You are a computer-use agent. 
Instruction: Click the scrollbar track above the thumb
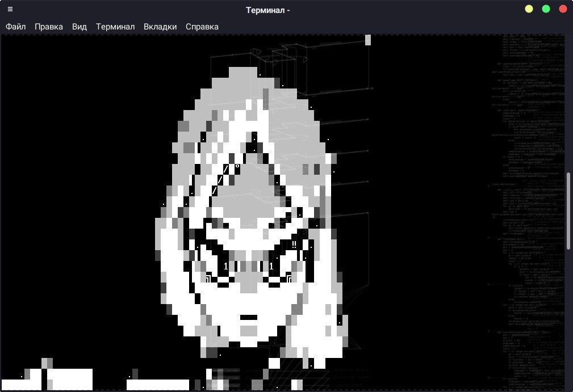[569, 102]
